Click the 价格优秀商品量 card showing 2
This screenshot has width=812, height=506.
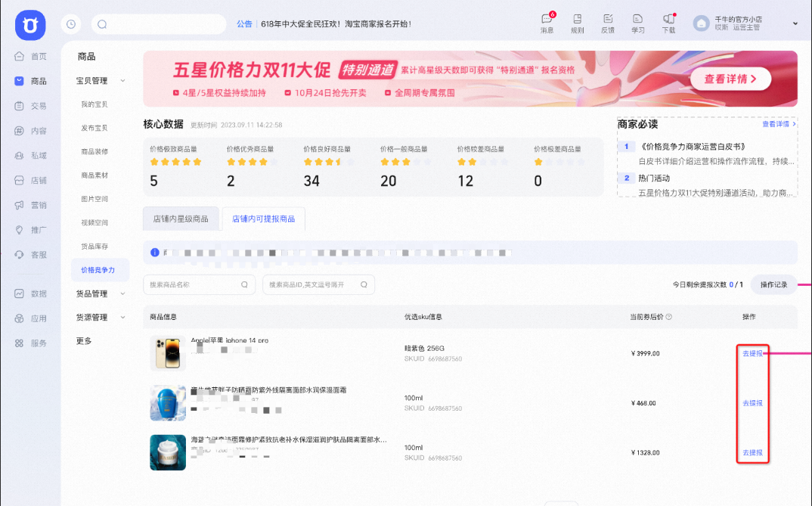[x=253, y=166]
